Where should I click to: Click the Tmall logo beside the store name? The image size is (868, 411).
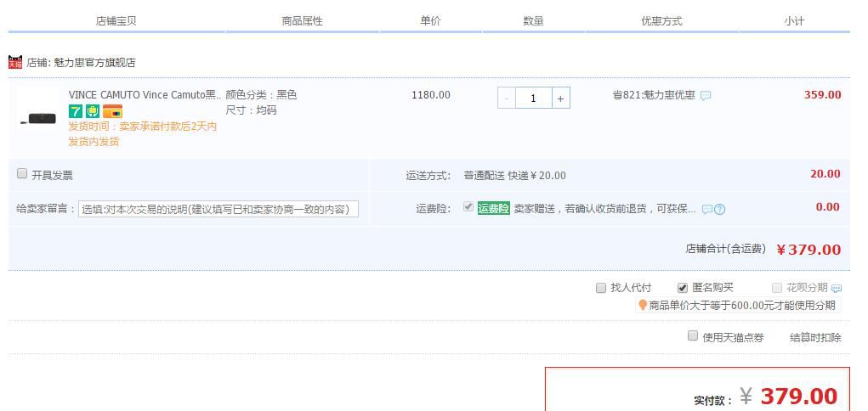pos(14,62)
